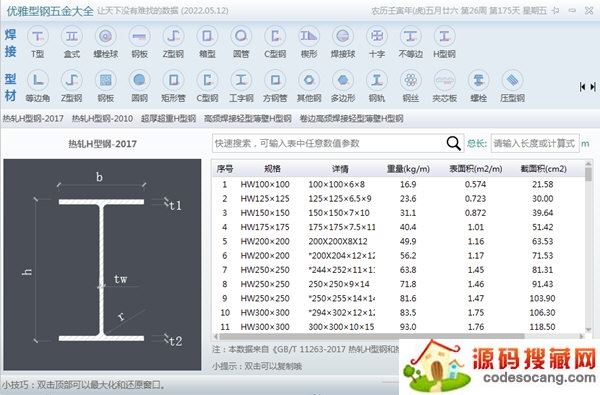Click the 71.53 section area value
This screenshot has width=600, height=395.
pyautogui.click(x=543, y=256)
